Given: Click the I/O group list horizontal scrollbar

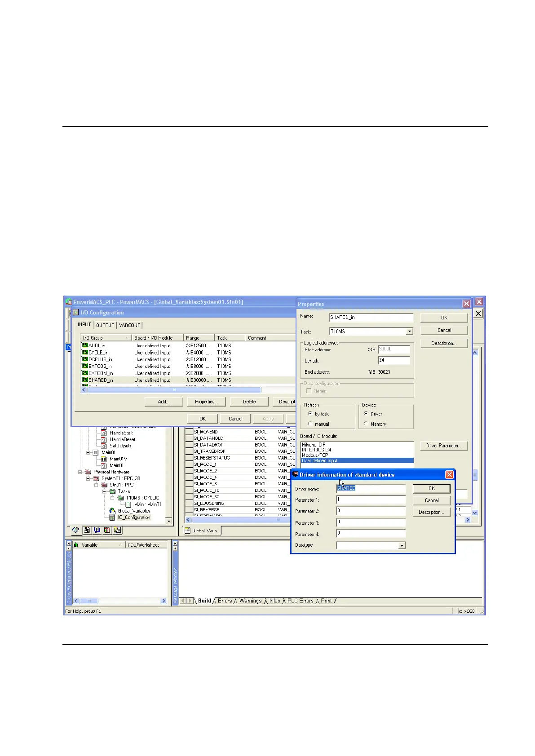Looking at the screenshot, I should pyautogui.click(x=174, y=390).
